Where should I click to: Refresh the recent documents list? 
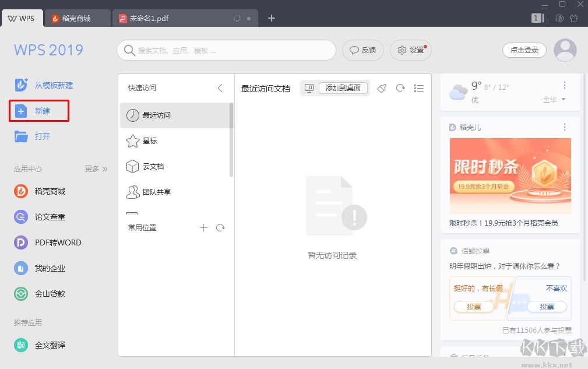pos(400,88)
